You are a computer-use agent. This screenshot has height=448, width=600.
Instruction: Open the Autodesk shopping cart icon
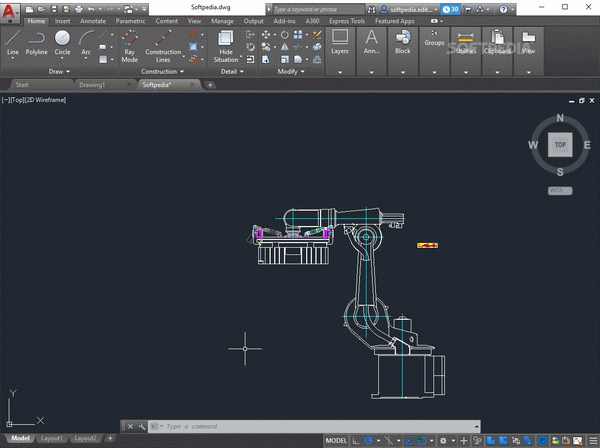click(x=467, y=9)
